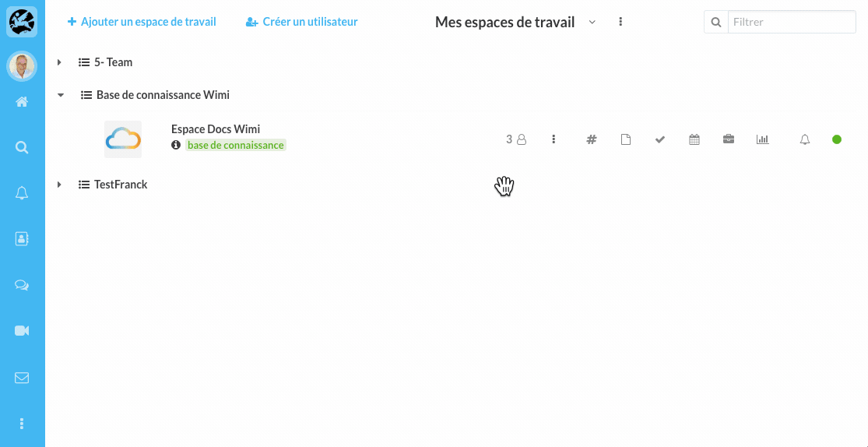868x447 pixels.
Task: Collapse the Base de connaissance Wimi group
Action: point(61,95)
